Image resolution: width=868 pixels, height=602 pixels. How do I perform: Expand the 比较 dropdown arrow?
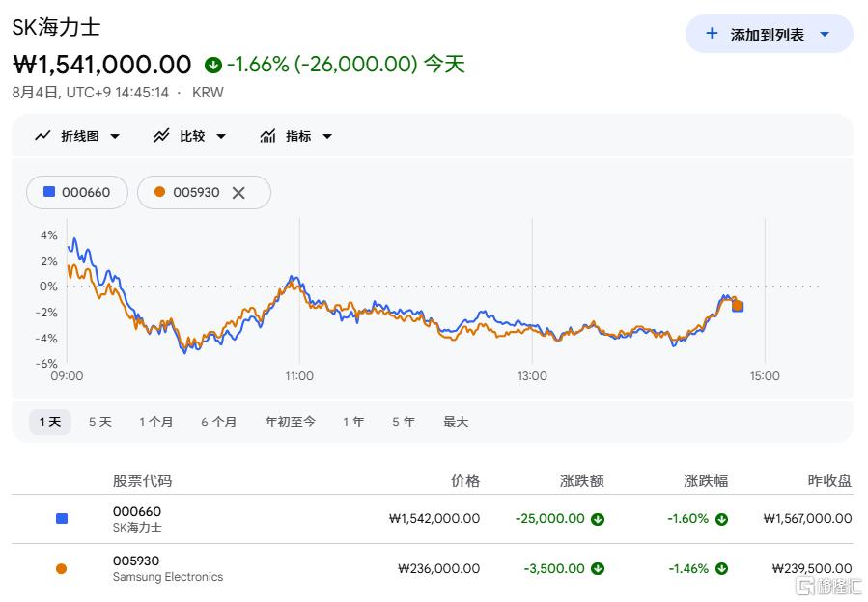point(221,137)
